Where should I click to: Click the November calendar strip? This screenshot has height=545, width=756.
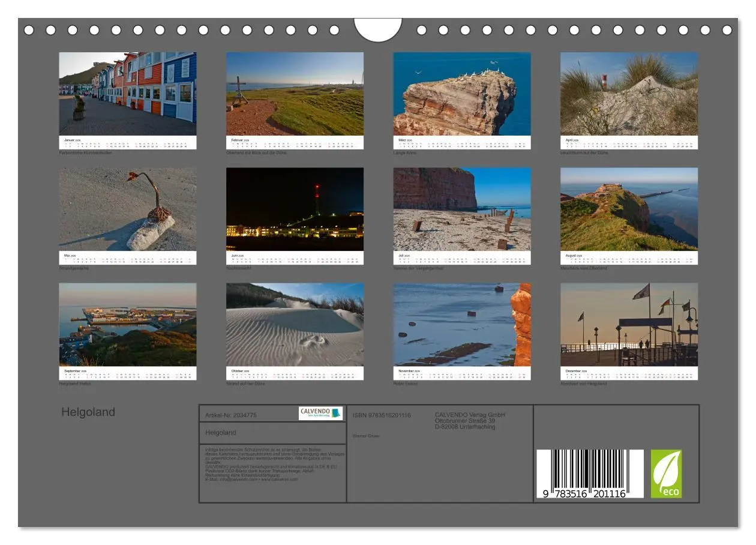pyautogui.click(x=462, y=373)
